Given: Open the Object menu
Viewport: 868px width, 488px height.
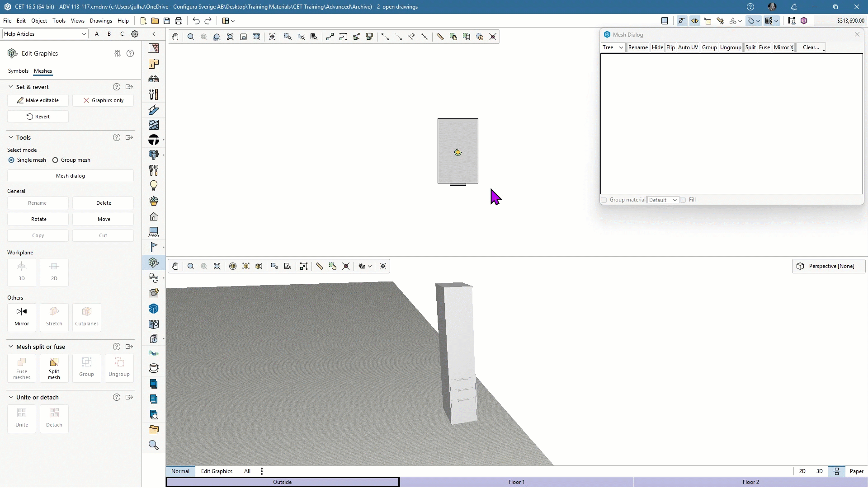Looking at the screenshot, I should (x=39, y=21).
